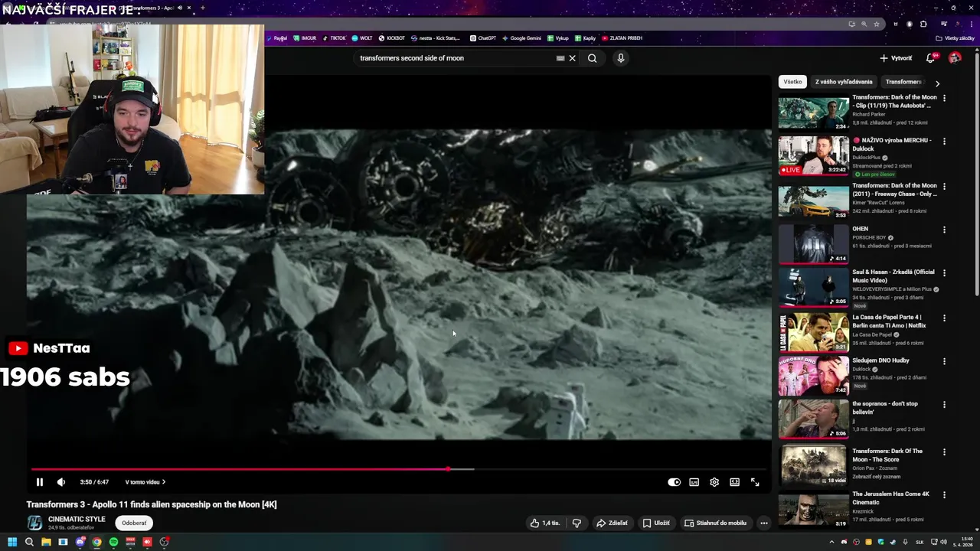Screen dimensions: 980x551
Task: Show more filter chips with the arrow
Action: click(937, 83)
